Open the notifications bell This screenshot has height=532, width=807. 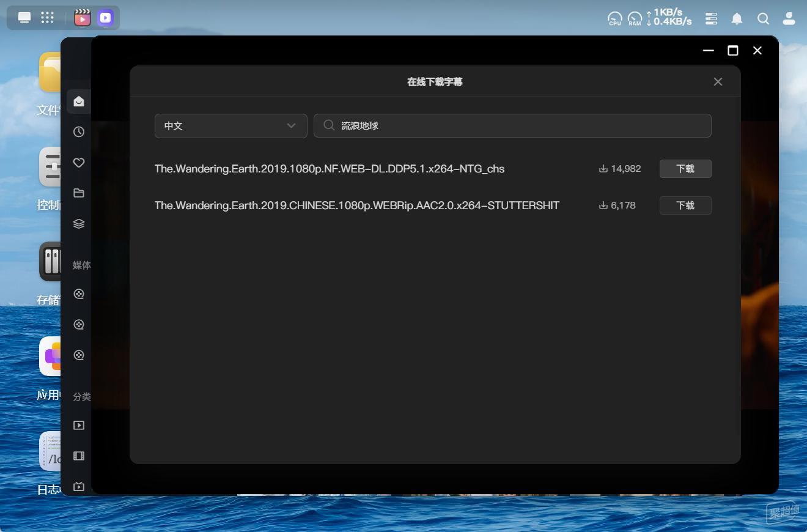737,19
